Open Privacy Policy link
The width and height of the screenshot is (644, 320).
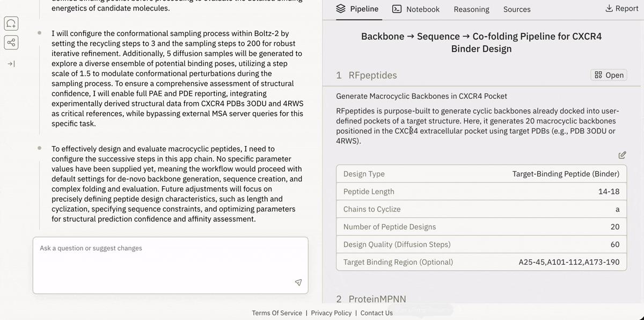(331, 313)
